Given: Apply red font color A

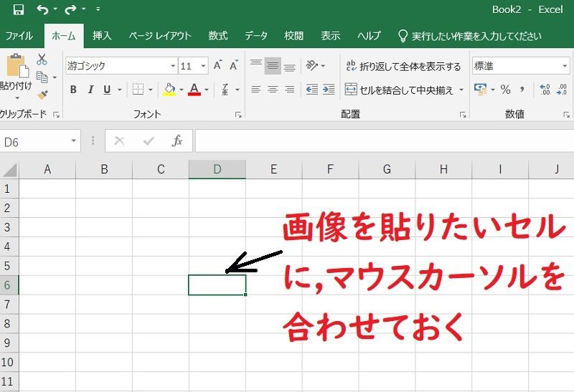Looking at the screenshot, I should (194, 90).
